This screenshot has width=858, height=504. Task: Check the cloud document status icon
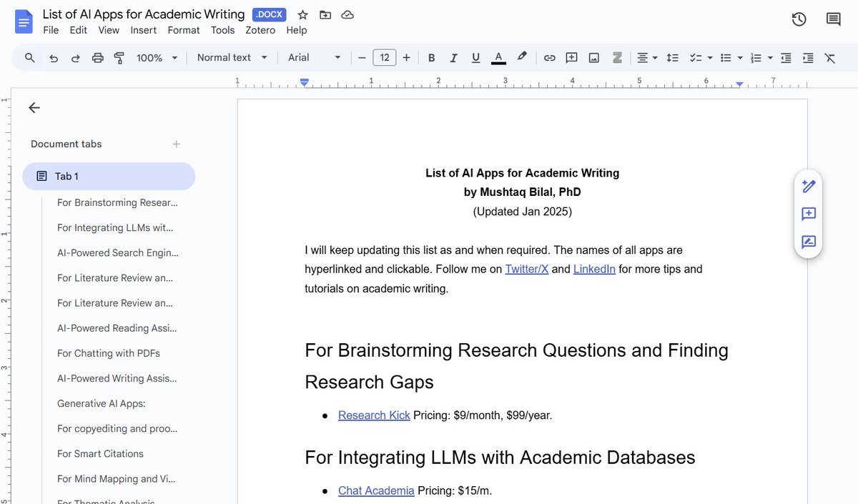point(347,15)
